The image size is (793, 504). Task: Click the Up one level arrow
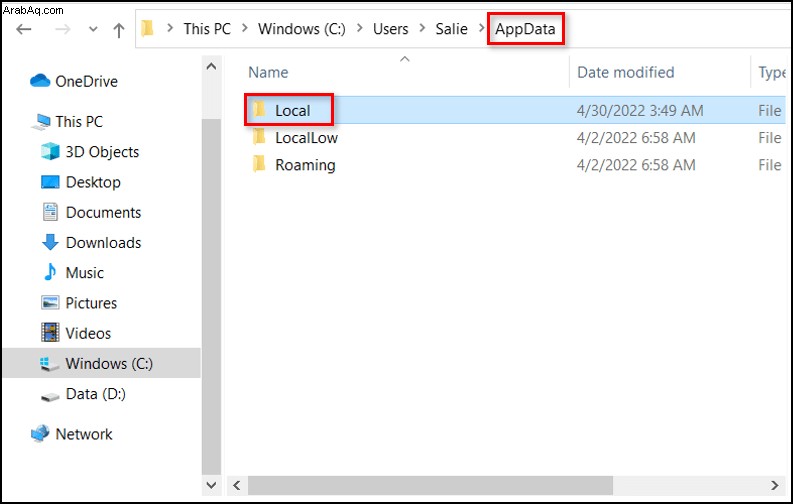118,30
